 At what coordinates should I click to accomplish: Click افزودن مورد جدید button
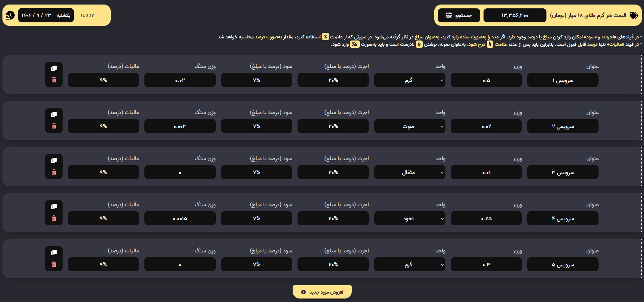[322, 292]
